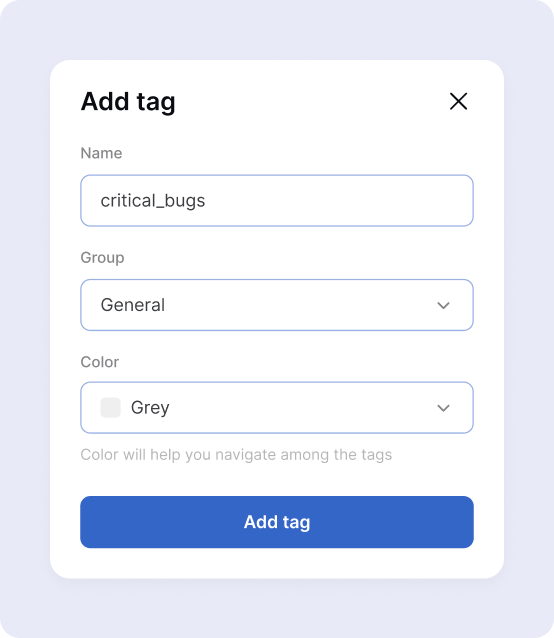The height and width of the screenshot is (638, 554).
Task: Click the critical_bugs text in Name field
Action: (153, 201)
